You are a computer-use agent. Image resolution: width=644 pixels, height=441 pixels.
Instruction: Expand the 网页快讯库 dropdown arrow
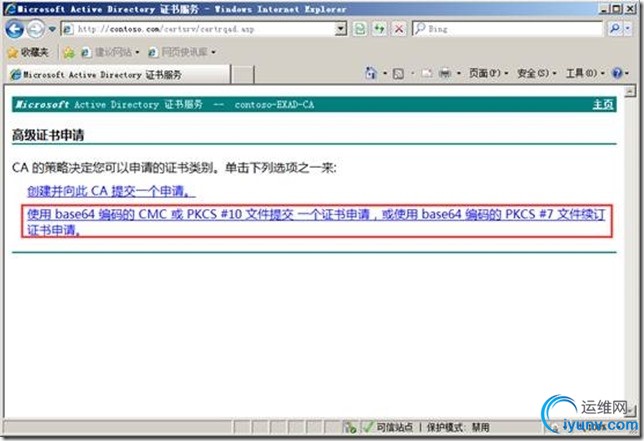(x=214, y=52)
